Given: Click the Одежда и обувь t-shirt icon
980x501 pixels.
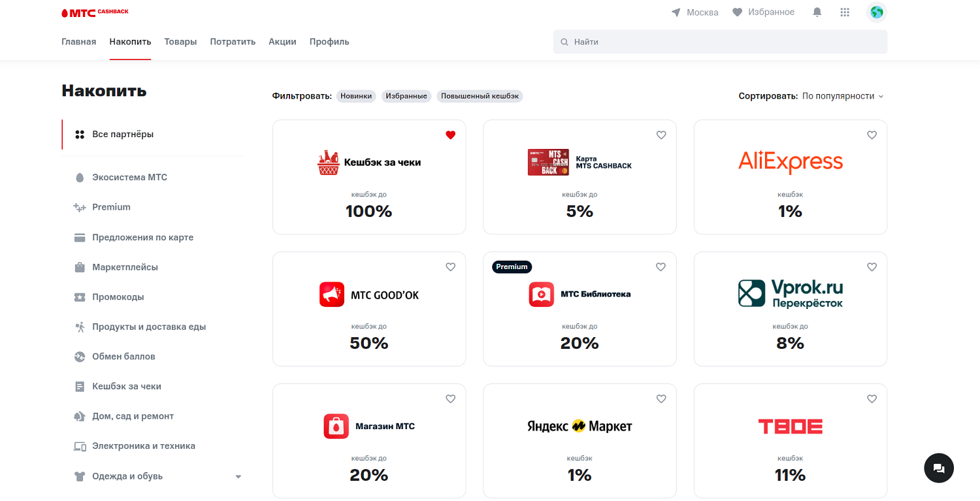Looking at the screenshot, I should [80, 476].
